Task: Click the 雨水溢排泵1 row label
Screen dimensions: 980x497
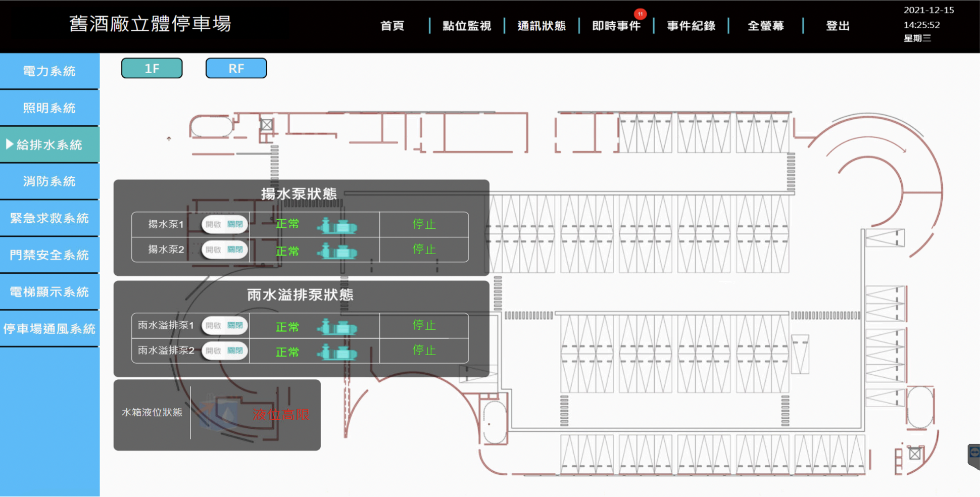Action: tap(166, 325)
